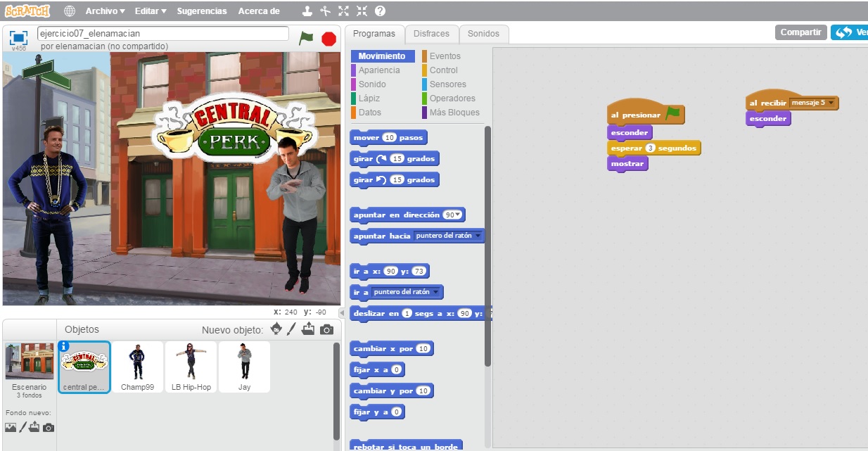Paint a new sprite
The height and width of the screenshot is (451, 868).
click(x=291, y=329)
